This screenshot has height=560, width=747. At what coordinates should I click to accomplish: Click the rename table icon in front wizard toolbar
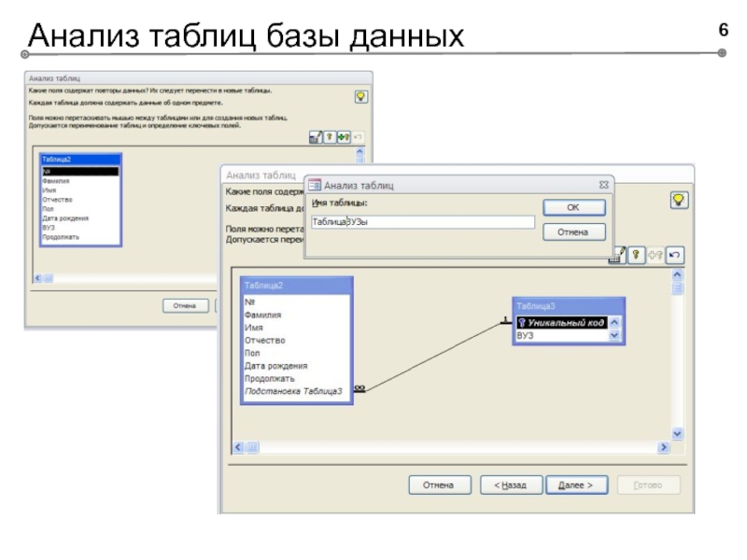617,255
